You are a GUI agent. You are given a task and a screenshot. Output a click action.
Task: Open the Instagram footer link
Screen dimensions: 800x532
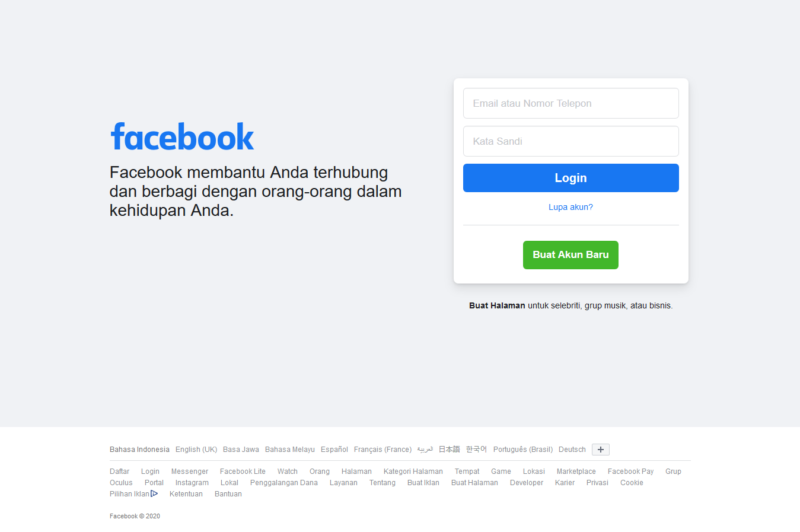point(192,483)
